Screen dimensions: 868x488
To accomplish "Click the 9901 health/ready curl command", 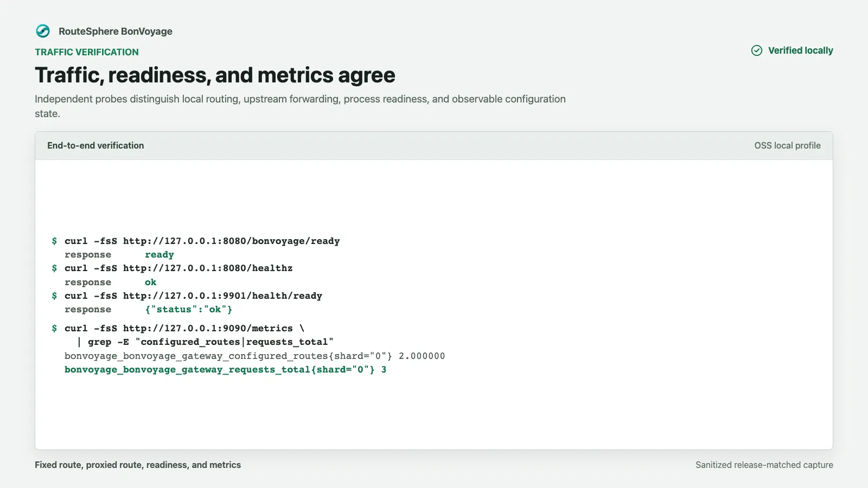I will click(x=193, y=296).
